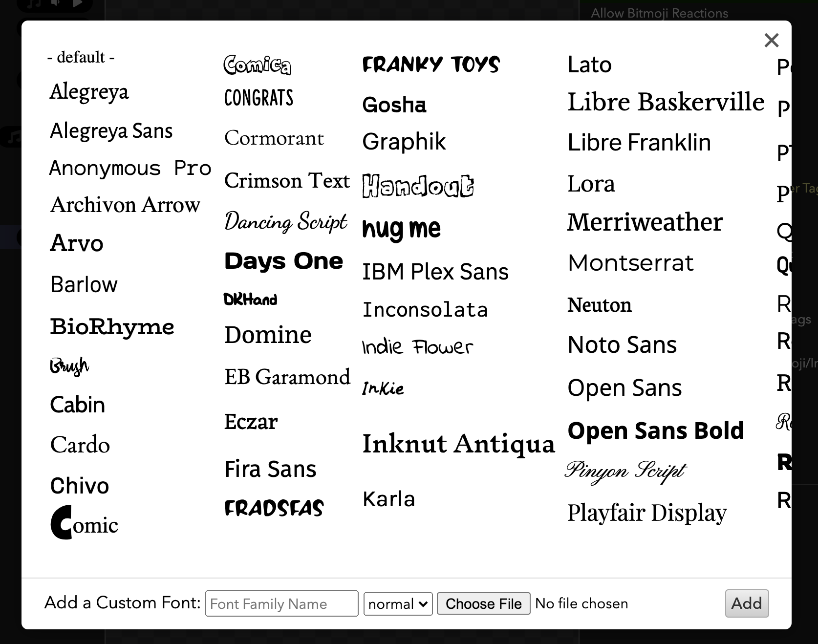
Task: Choose the Domine font
Action: [x=267, y=335]
